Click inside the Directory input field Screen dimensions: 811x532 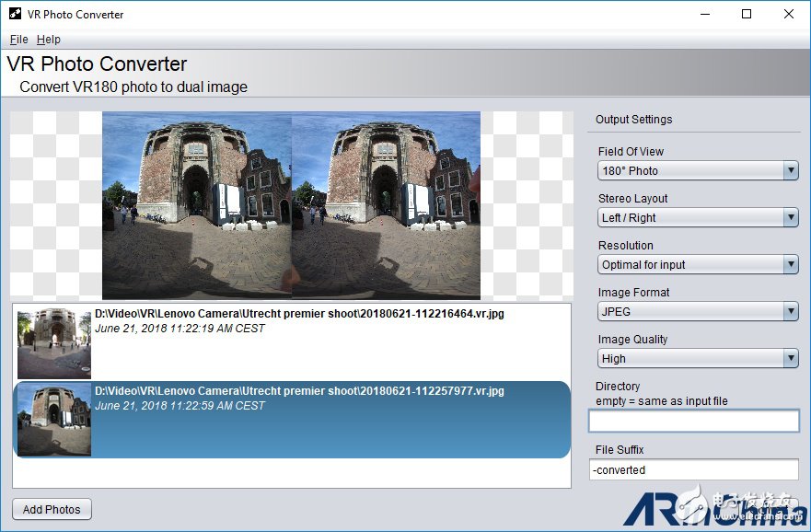(x=693, y=421)
